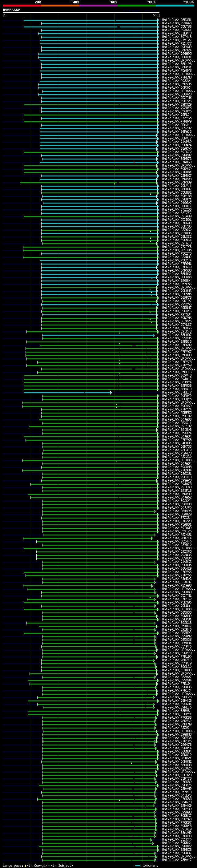Image resolution: width=197 pixels, height=868 pixels.
Task: Click the label UniRef100_B9H185
Action: point(176,196)
